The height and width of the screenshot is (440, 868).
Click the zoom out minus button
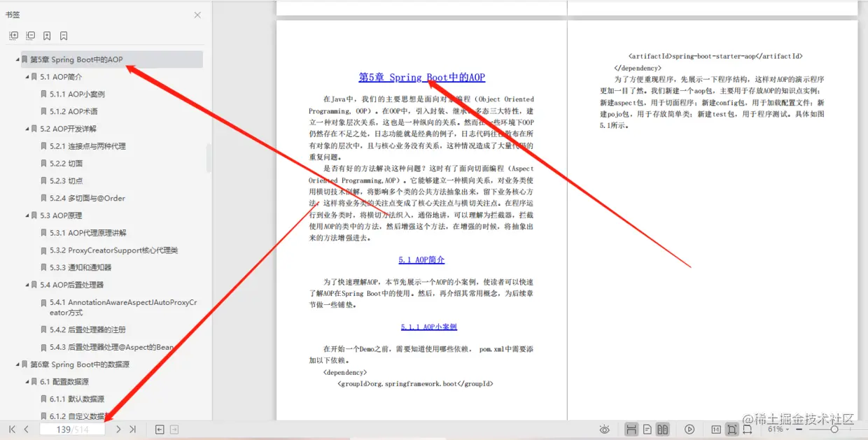pyautogui.click(x=800, y=430)
